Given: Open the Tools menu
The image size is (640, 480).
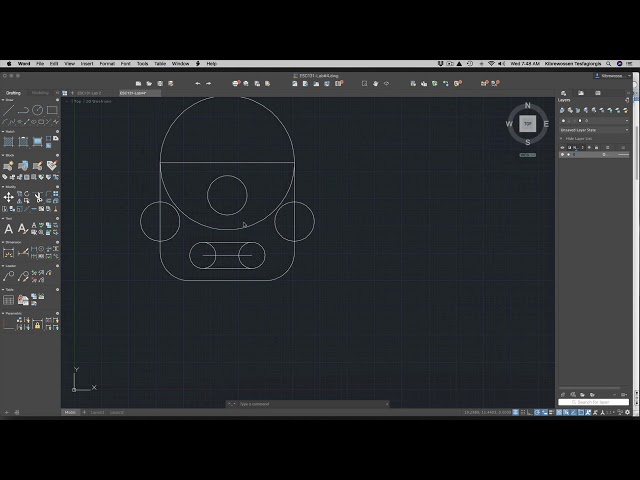Looking at the screenshot, I should tap(142, 64).
